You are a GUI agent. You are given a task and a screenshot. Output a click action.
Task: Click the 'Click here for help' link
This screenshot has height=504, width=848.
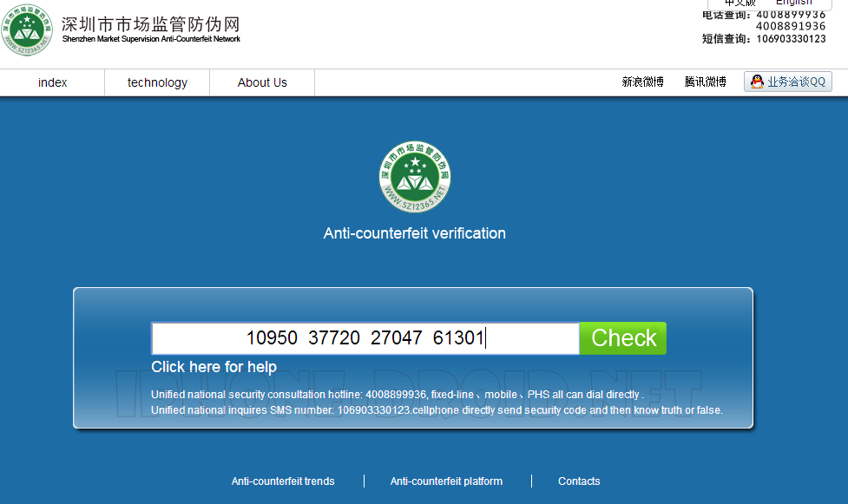coord(214,367)
